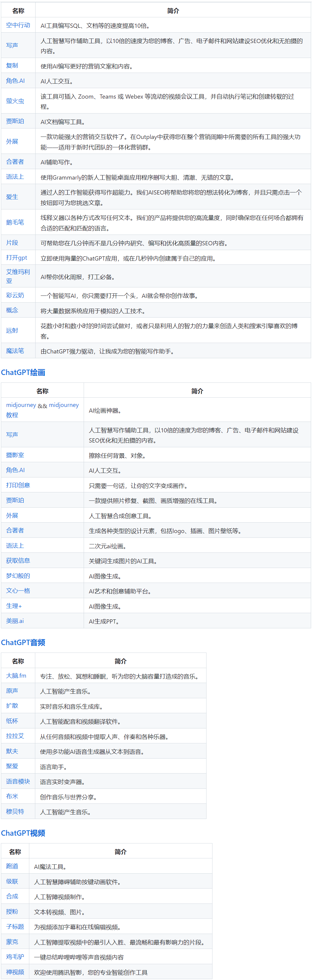Open the 扩散 link
This screenshot has width=312, height=980.
coord(12,706)
